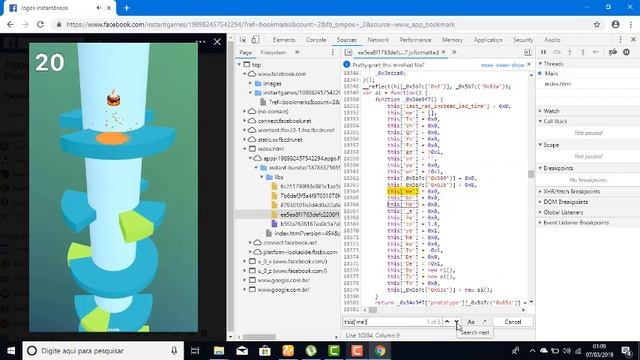Select the Main thread entry
The height and width of the screenshot is (360, 640).
551,73
